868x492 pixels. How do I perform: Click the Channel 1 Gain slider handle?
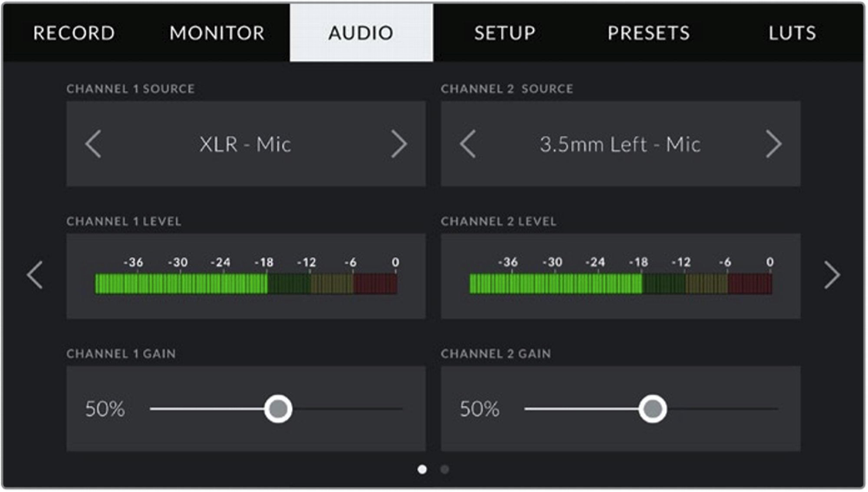pos(278,409)
